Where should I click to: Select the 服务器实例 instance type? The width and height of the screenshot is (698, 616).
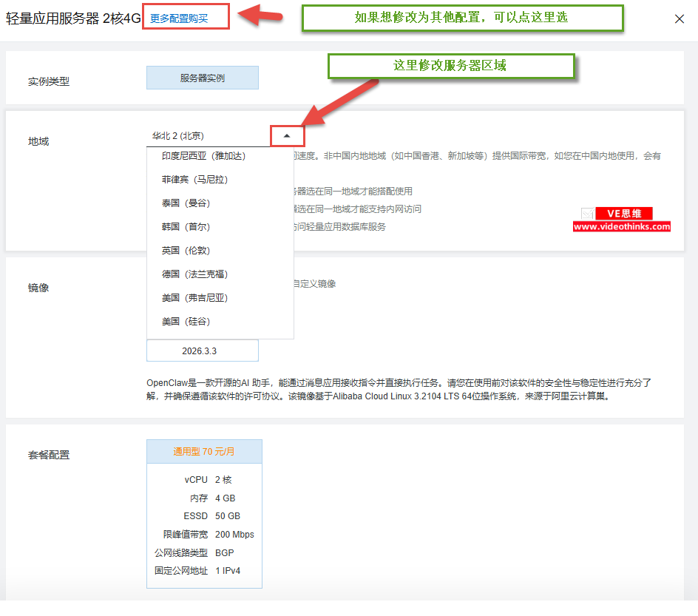click(202, 78)
